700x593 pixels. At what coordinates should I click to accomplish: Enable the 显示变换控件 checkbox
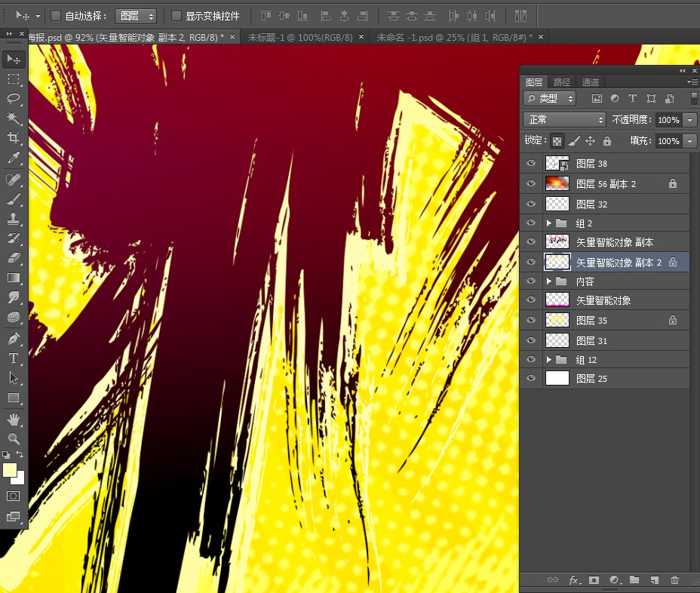(x=177, y=16)
